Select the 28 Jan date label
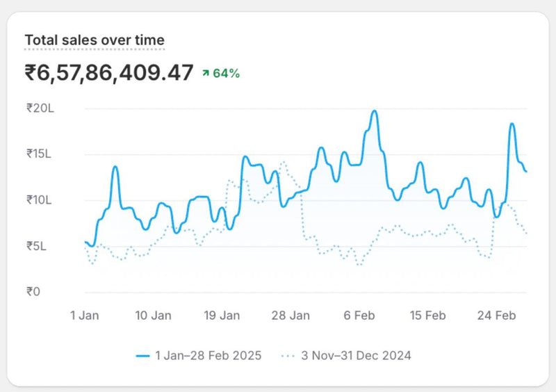The width and height of the screenshot is (556, 392). (291, 316)
